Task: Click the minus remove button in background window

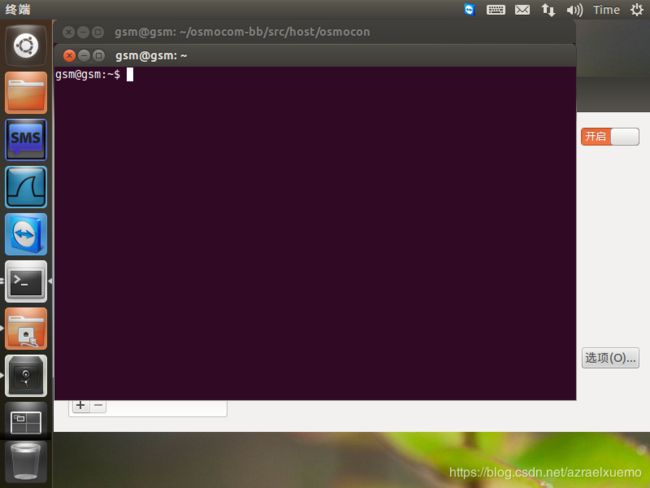Action: click(98, 405)
